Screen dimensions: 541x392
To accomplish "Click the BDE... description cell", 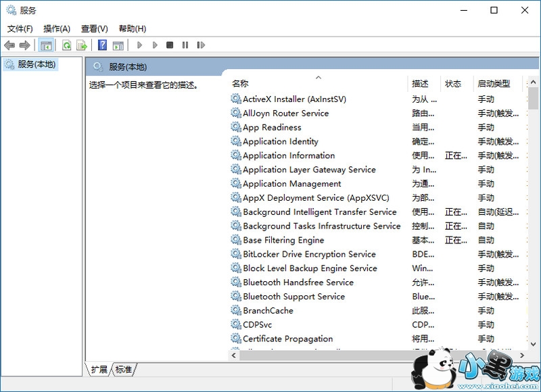I will pyautogui.click(x=423, y=254).
